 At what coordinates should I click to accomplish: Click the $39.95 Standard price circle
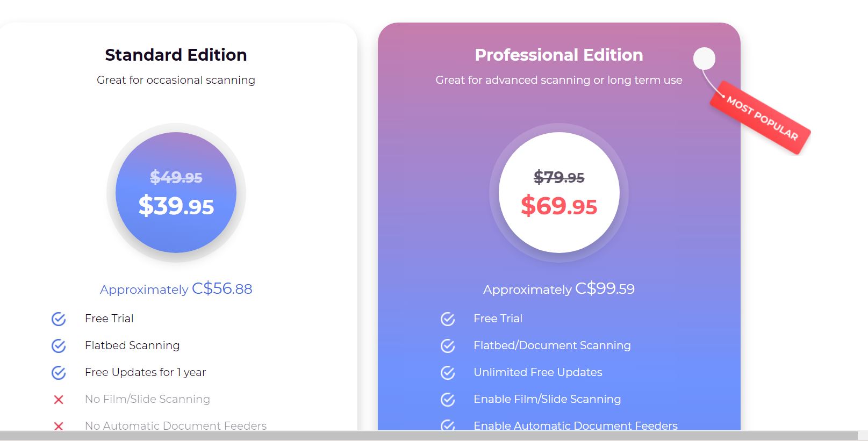click(176, 192)
